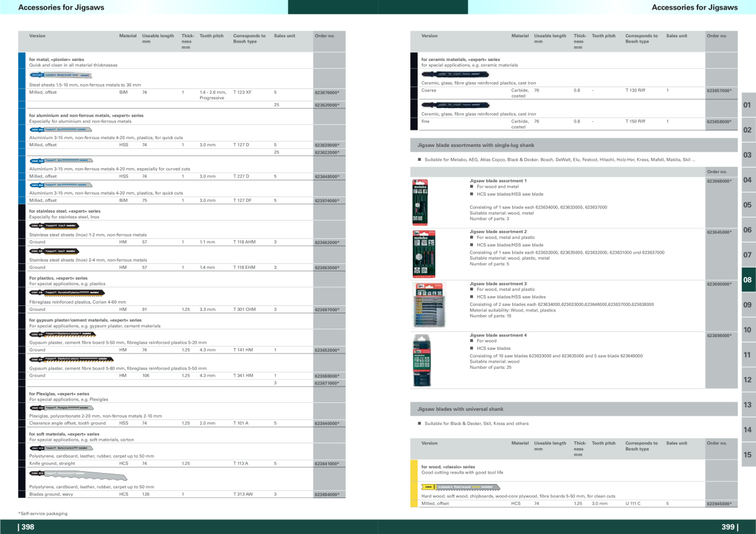Switch to chapter tab 15
This screenshot has width=756, height=534.
coord(747,455)
